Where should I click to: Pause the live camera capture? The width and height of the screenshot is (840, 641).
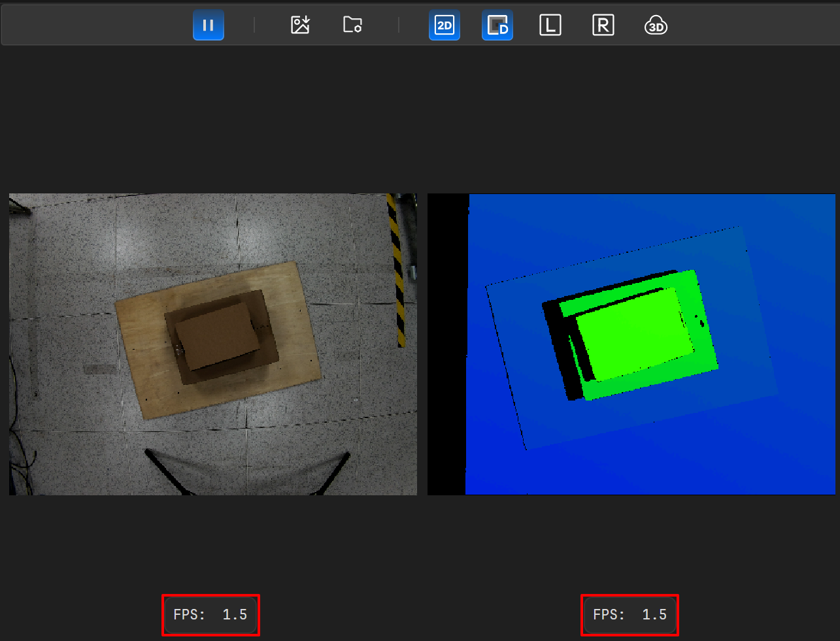pos(209,25)
